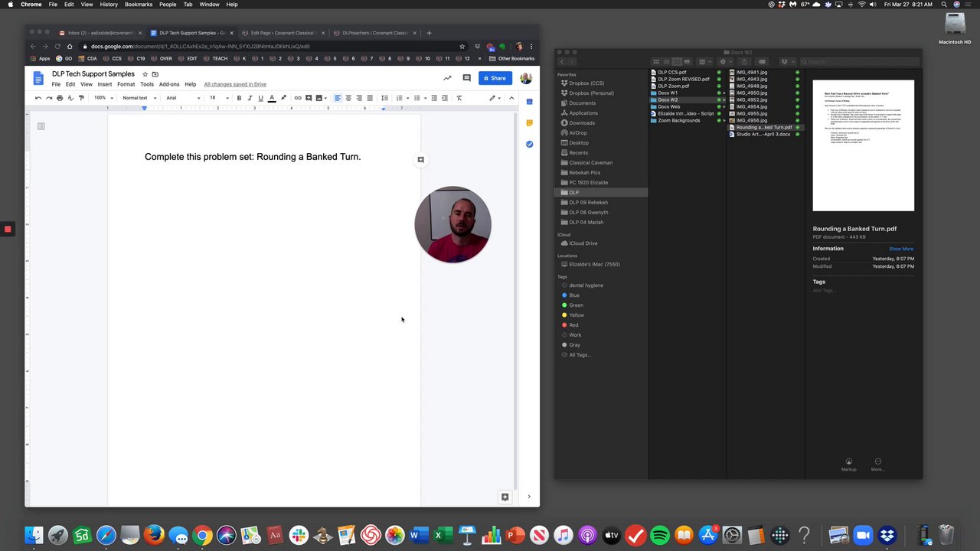The width and height of the screenshot is (980, 551).
Task: Open the zoom level dropdown showing 100%
Action: (x=103, y=98)
